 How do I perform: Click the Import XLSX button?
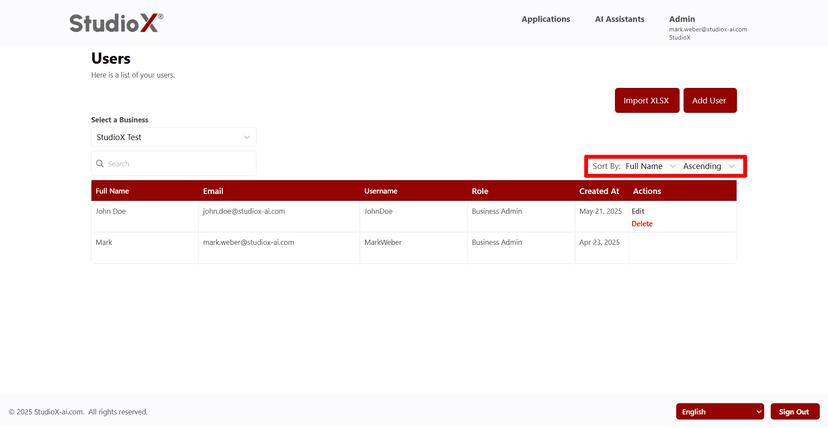coord(647,100)
